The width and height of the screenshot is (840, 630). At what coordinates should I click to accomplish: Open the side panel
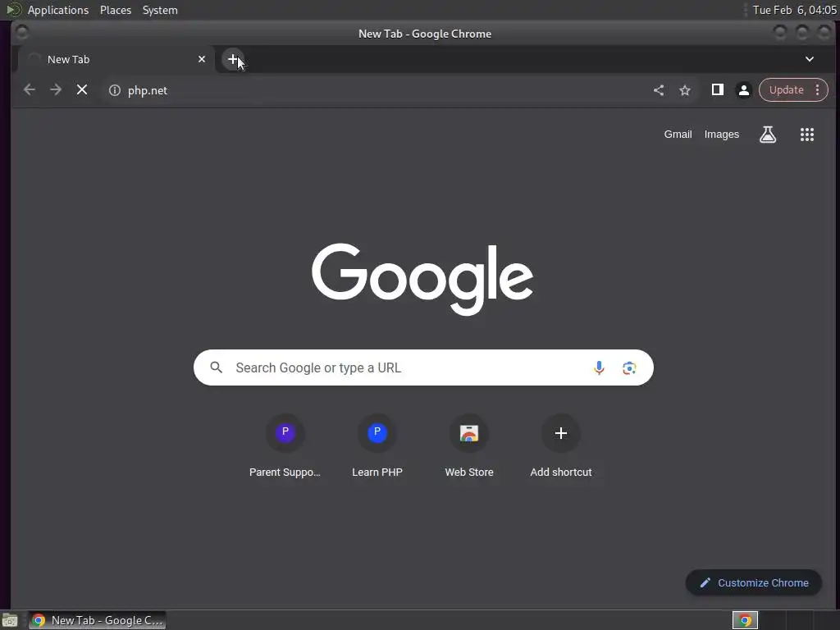(x=717, y=90)
